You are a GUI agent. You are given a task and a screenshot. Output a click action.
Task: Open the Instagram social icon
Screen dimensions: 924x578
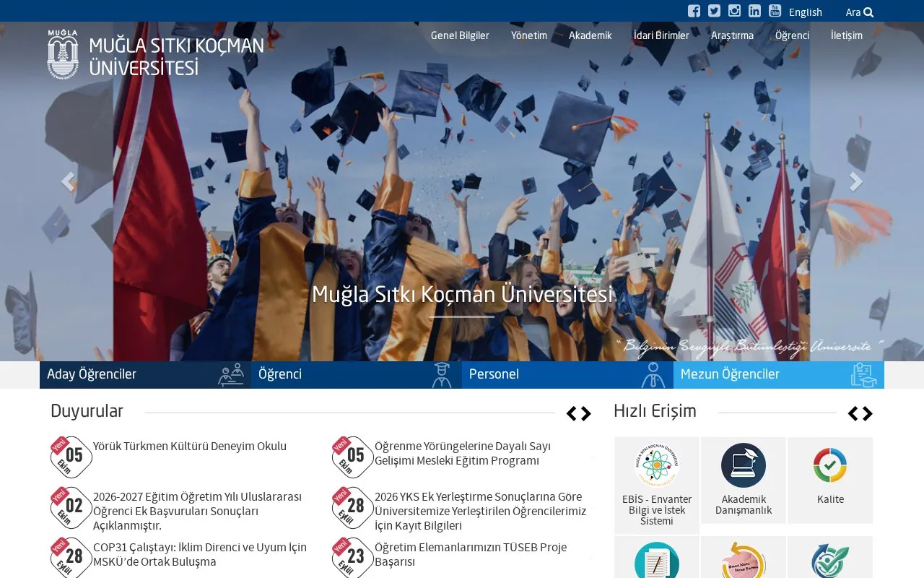[x=734, y=11]
